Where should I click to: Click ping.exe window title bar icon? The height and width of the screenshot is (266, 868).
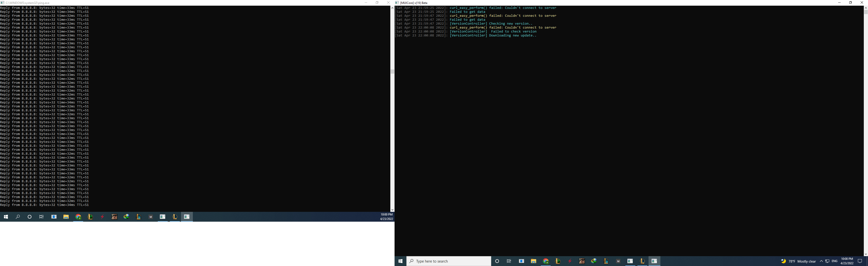(x=2, y=3)
